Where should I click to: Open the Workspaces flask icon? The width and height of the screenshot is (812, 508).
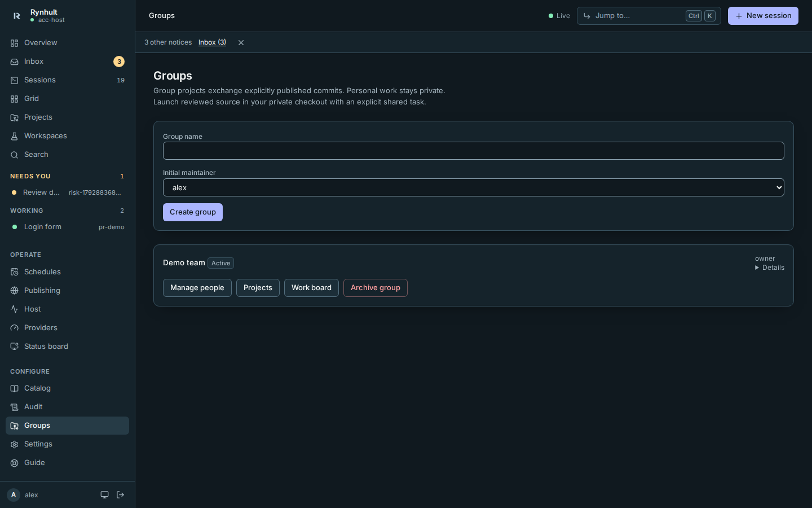pos(15,136)
